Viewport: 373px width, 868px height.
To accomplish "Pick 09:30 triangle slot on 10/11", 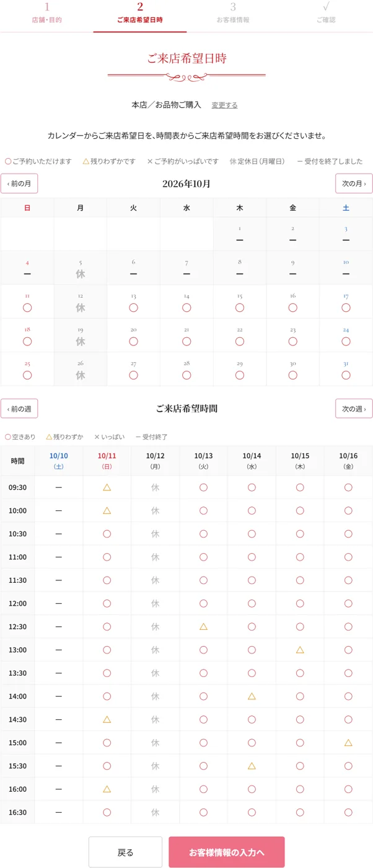I will coord(107,487).
